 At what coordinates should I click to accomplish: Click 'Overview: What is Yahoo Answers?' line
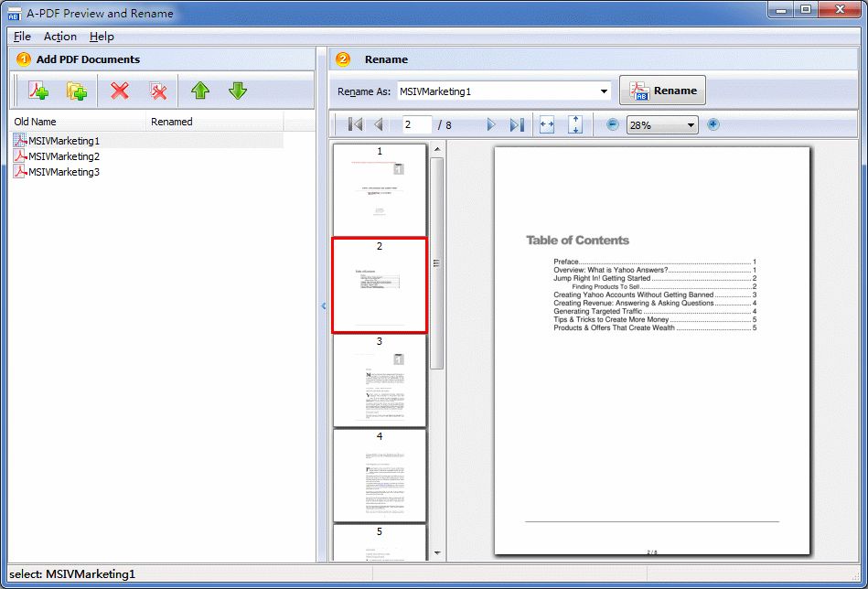(655, 270)
